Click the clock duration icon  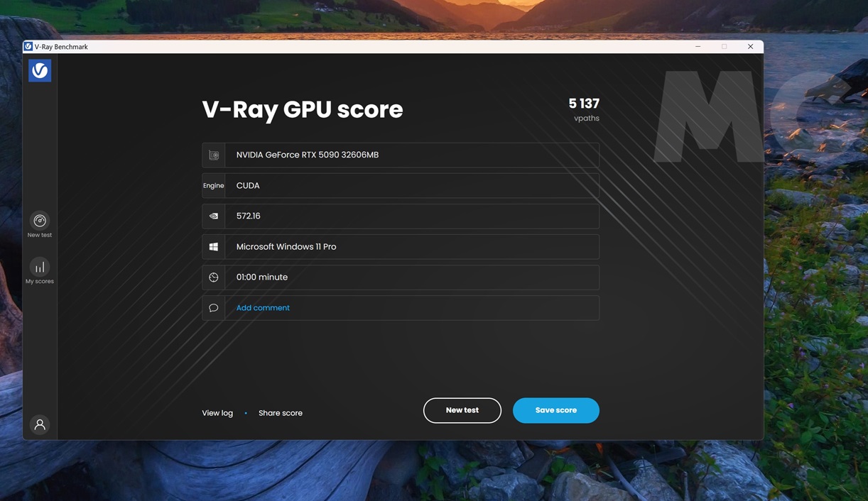click(x=214, y=277)
